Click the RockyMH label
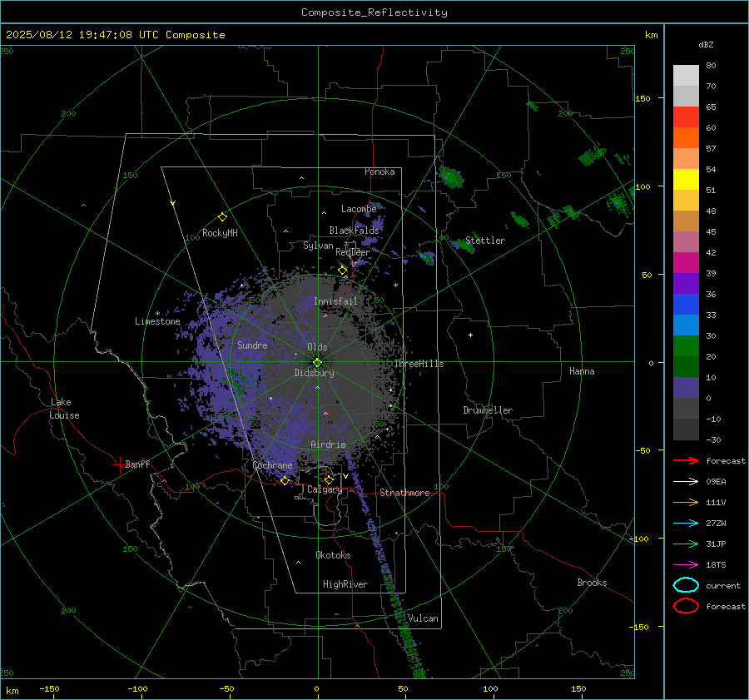Viewport: 749px width, 700px height. (x=220, y=233)
